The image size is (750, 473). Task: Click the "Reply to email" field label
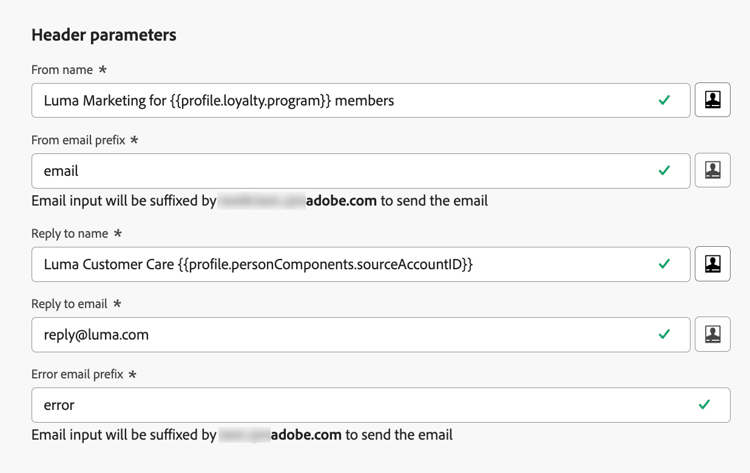71,304
